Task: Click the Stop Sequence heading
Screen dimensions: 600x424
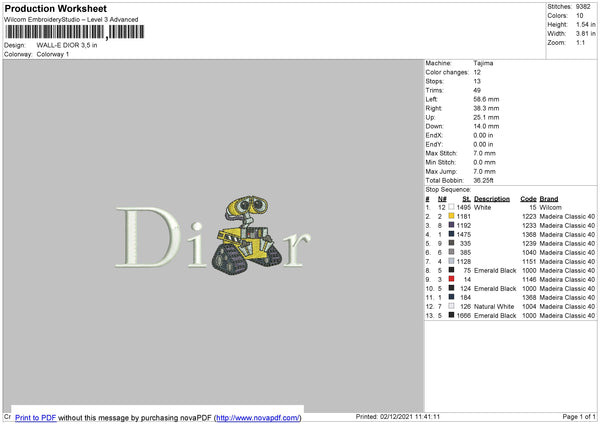Action: tap(448, 190)
